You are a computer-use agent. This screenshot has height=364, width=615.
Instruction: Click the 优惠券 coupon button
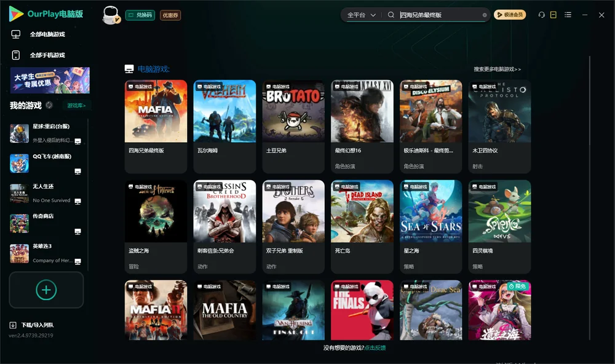(x=170, y=15)
